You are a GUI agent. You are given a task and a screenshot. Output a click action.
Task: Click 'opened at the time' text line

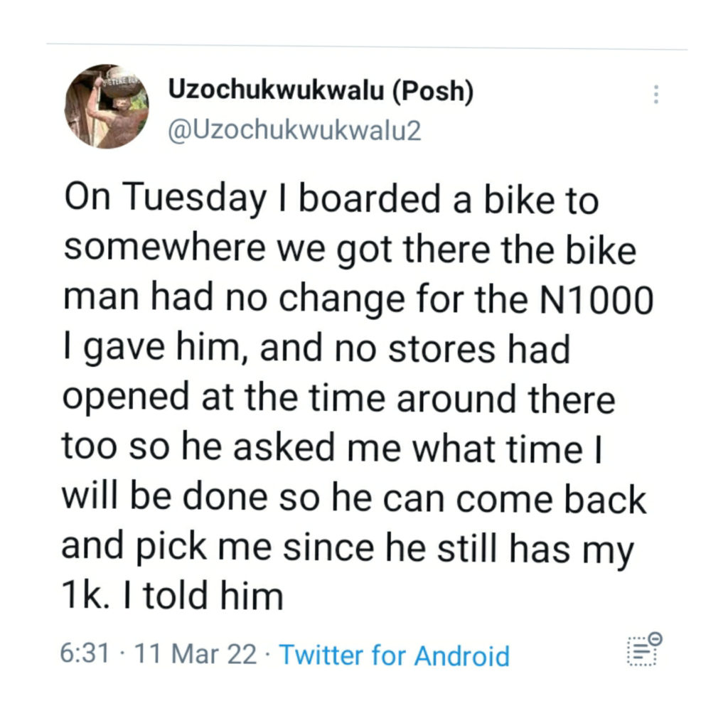224,397
